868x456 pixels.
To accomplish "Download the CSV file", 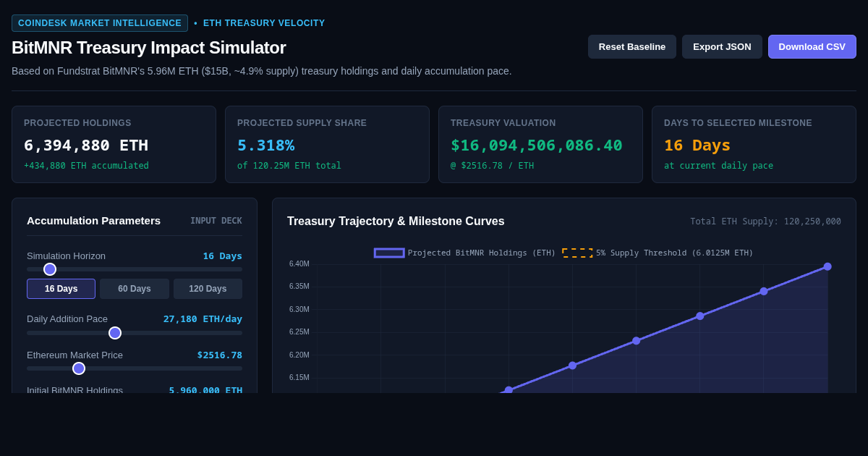I will (x=812, y=46).
